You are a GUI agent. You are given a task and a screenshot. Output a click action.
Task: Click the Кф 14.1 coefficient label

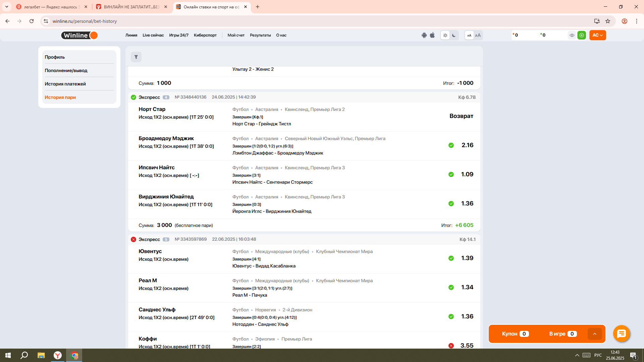click(468, 239)
